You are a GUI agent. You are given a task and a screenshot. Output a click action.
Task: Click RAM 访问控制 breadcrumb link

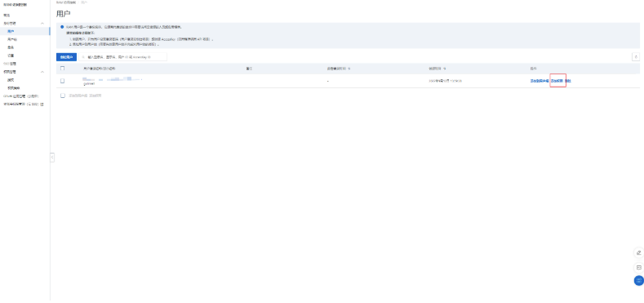coord(65,2)
